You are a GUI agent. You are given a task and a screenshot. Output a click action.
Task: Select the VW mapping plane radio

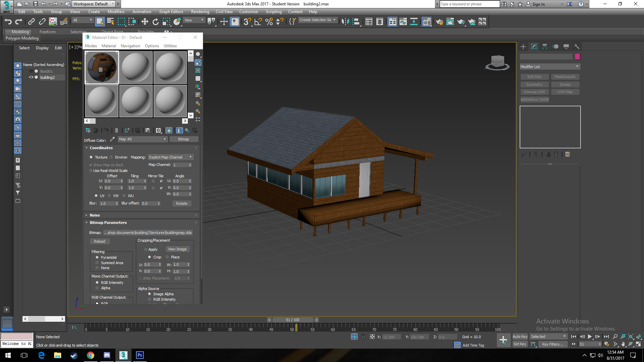109,196
